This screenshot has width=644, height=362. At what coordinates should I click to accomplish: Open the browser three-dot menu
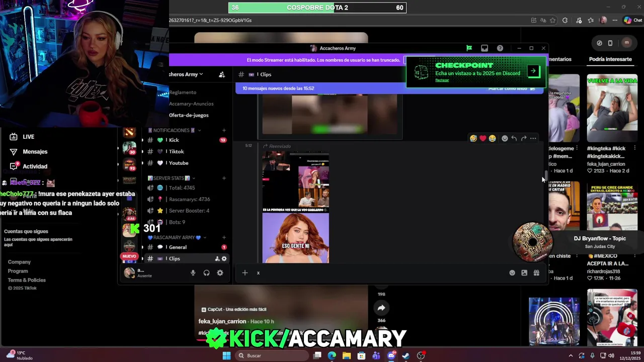tap(615, 20)
